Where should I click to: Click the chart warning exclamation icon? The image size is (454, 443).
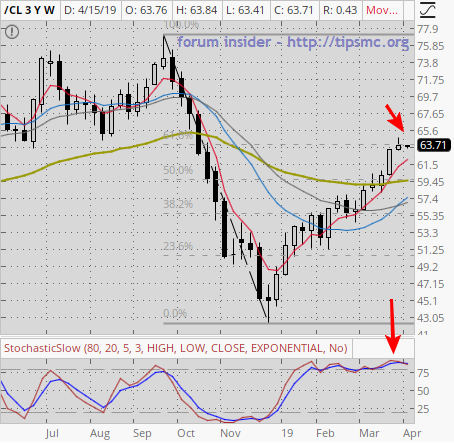pos(12,32)
